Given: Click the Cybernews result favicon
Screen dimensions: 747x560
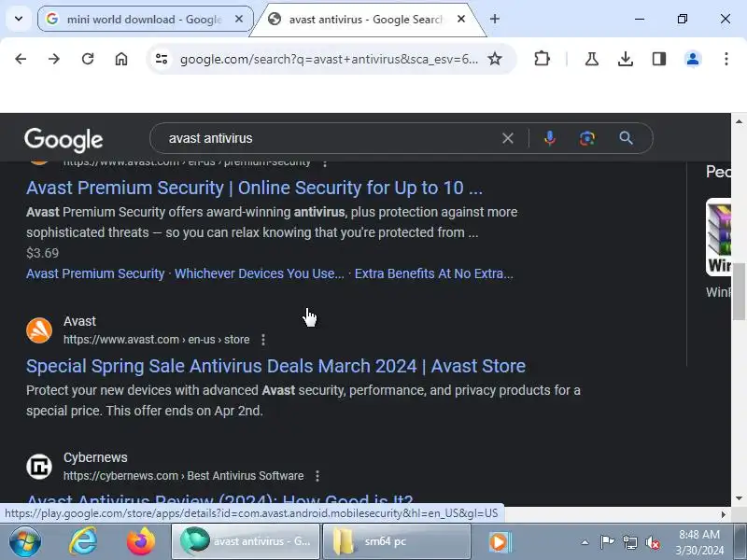Looking at the screenshot, I should [x=39, y=466].
